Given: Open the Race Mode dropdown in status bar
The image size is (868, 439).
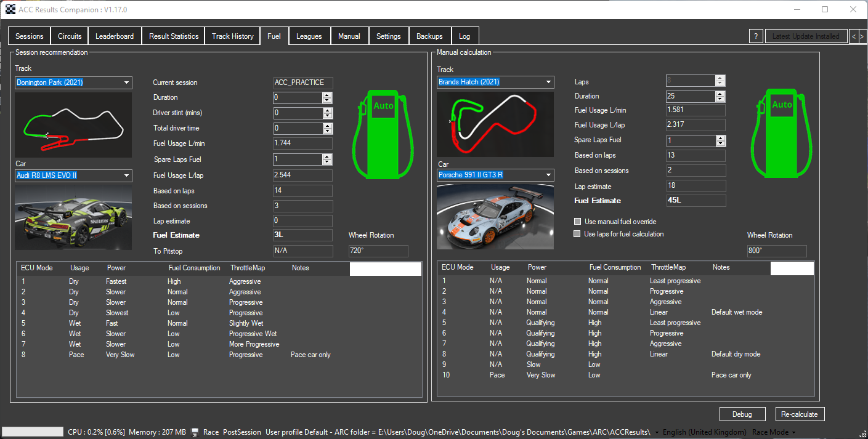Looking at the screenshot, I should coord(774,432).
